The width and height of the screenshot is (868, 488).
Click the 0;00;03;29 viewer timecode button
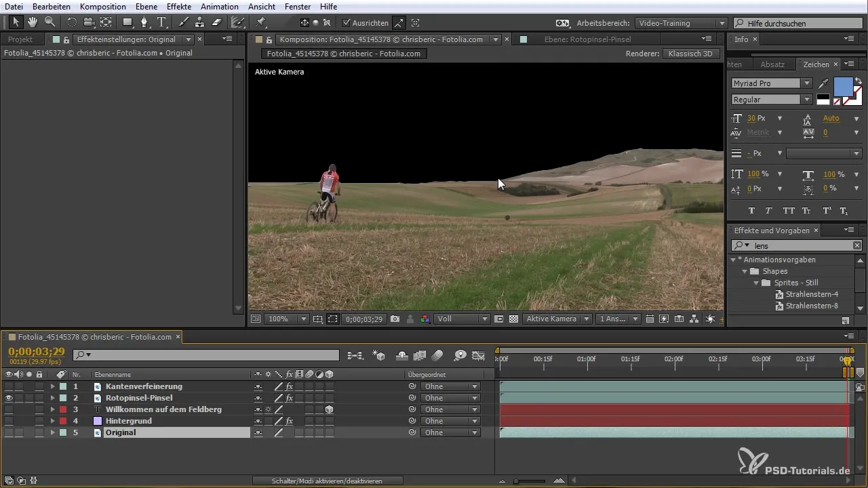tap(363, 319)
